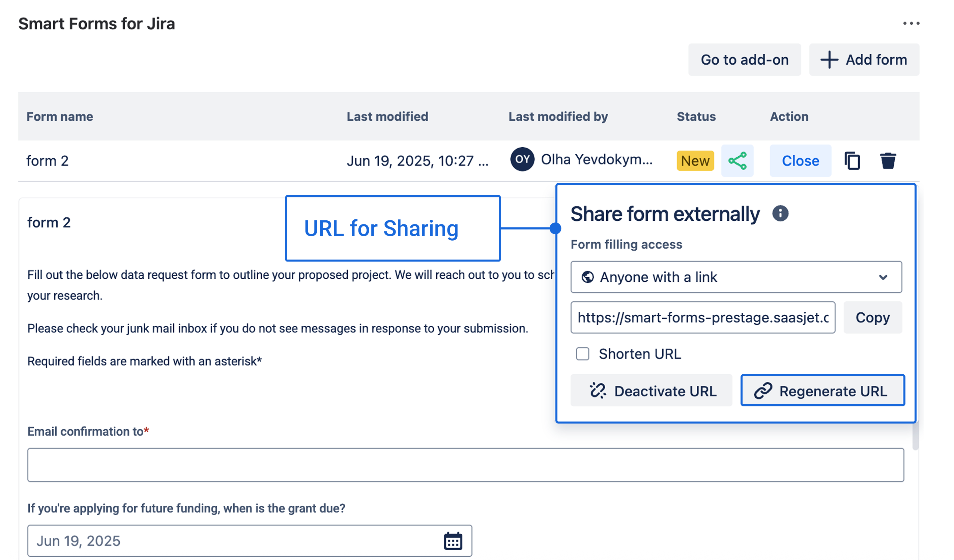This screenshot has width=954, height=560.
Task: Click the duplicate form copy icon
Action: click(852, 161)
